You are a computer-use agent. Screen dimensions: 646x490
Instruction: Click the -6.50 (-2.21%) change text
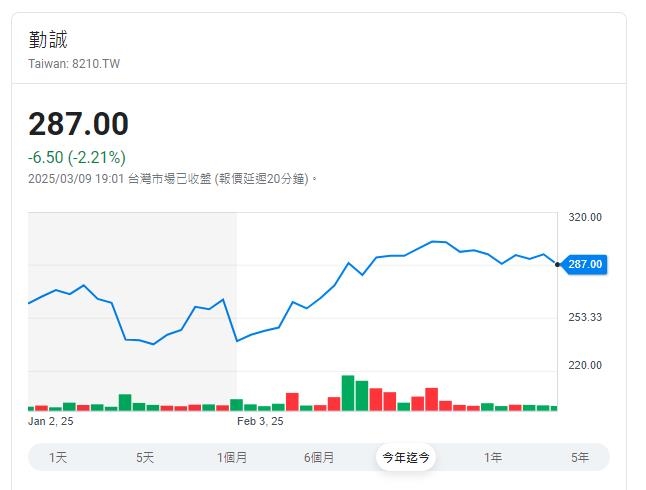(x=77, y=157)
